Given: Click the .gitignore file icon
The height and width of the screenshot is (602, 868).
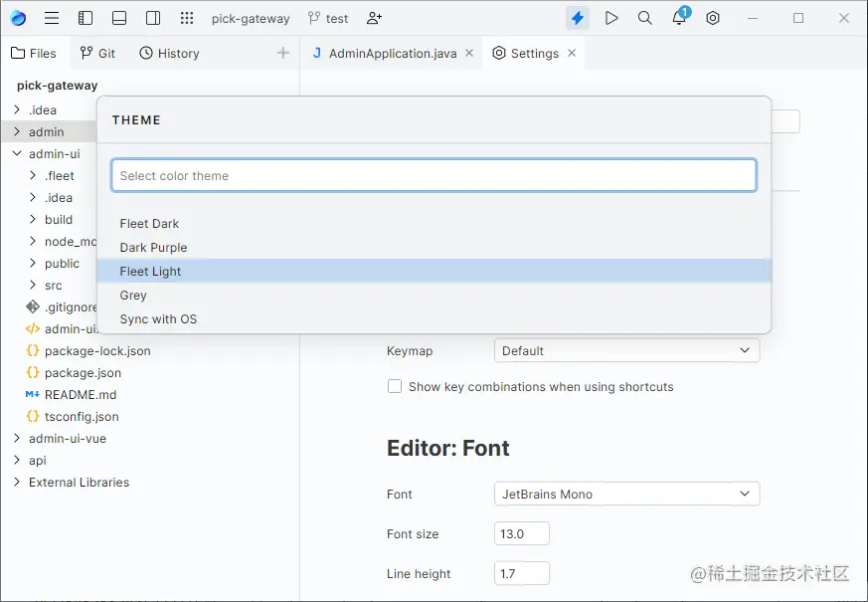Looking at the screenshot, I should (x=33, y=306).
